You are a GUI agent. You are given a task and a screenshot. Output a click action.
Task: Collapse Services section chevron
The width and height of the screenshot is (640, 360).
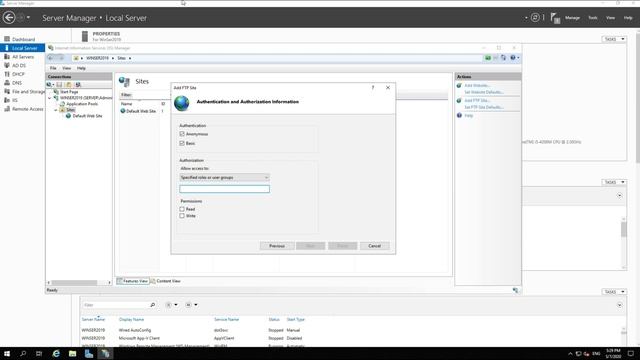[620, 305]
